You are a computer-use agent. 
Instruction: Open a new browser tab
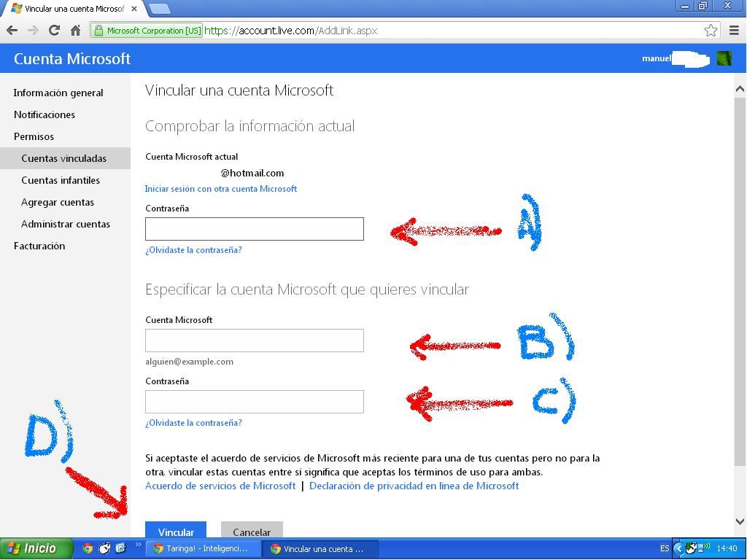tap(159, 9)
